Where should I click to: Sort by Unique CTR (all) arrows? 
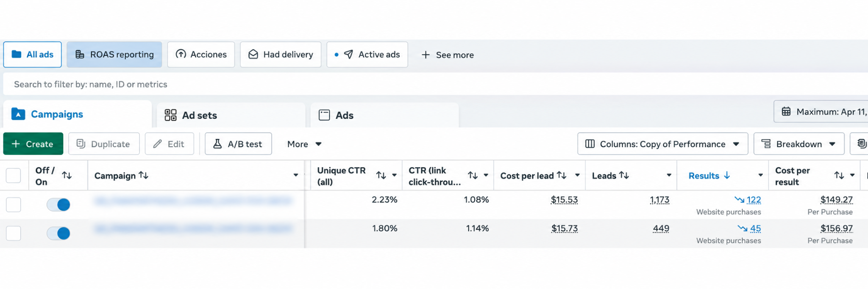[x=381, y=175]
